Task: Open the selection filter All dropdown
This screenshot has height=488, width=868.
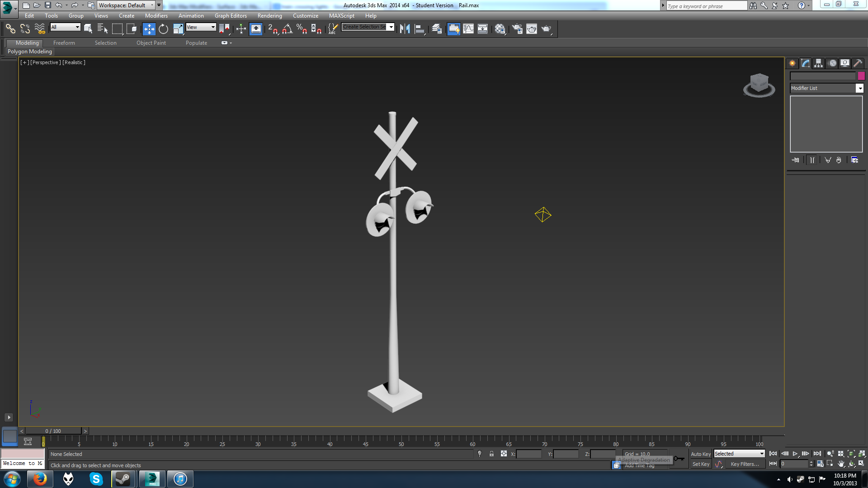Action: [65, 27]
